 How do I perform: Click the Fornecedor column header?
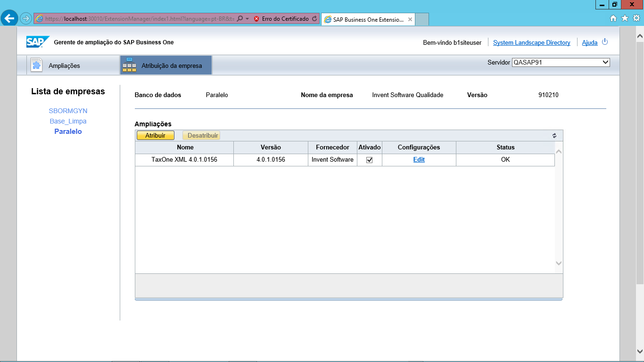click(332, 148)
